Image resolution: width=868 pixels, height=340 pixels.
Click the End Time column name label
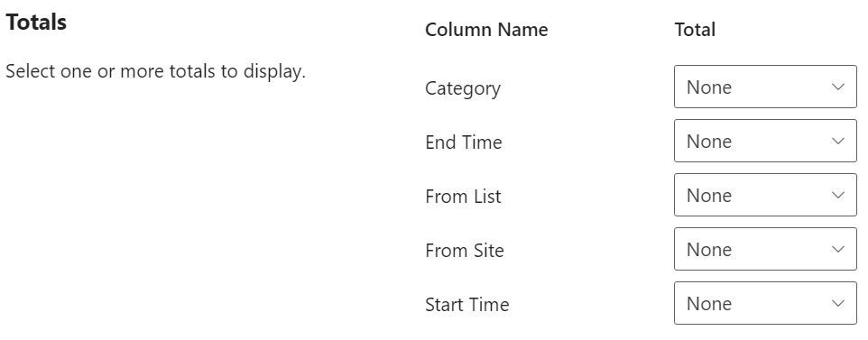(x=464, y=142)
